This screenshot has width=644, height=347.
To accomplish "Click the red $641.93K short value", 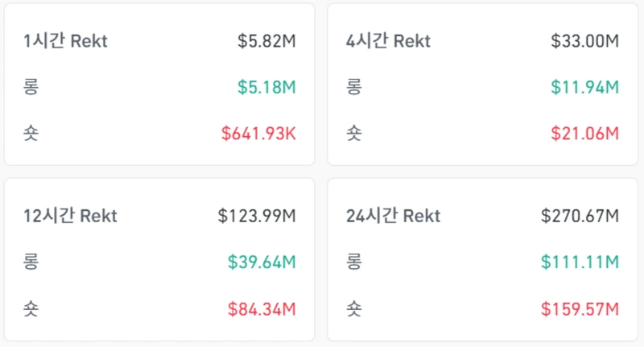I will (258, 133).
